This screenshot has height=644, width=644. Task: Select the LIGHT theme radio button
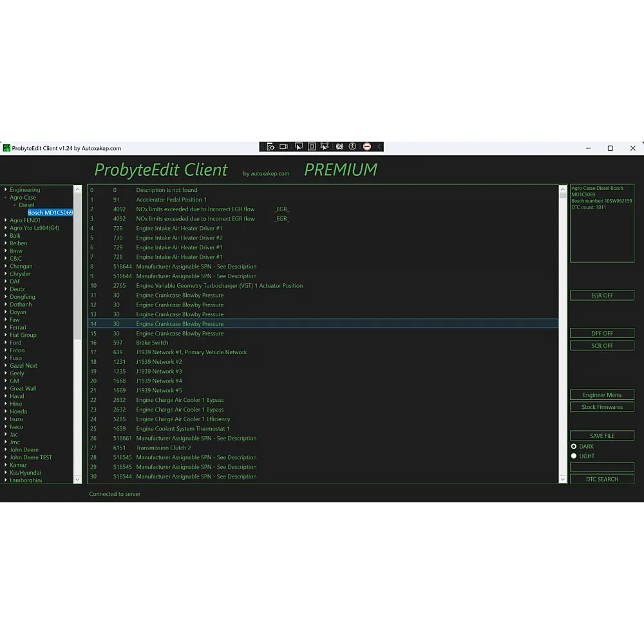click(x=574, y=456)
